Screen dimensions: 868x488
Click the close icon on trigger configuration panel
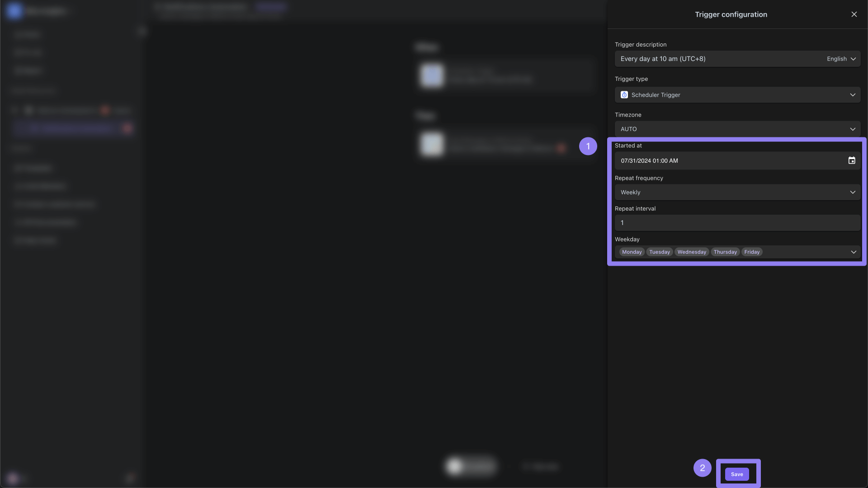(x=854, y=14)
